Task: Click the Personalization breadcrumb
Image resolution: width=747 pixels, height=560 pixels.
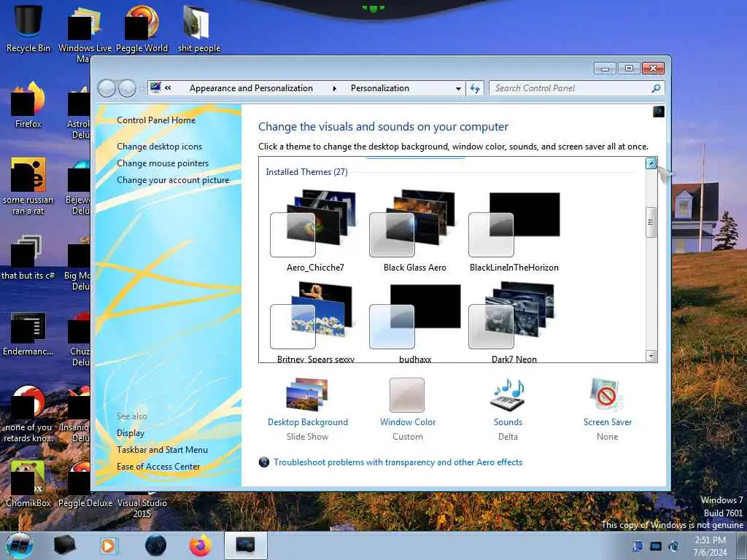Action: pyautogui.click(x=379, y=88)
